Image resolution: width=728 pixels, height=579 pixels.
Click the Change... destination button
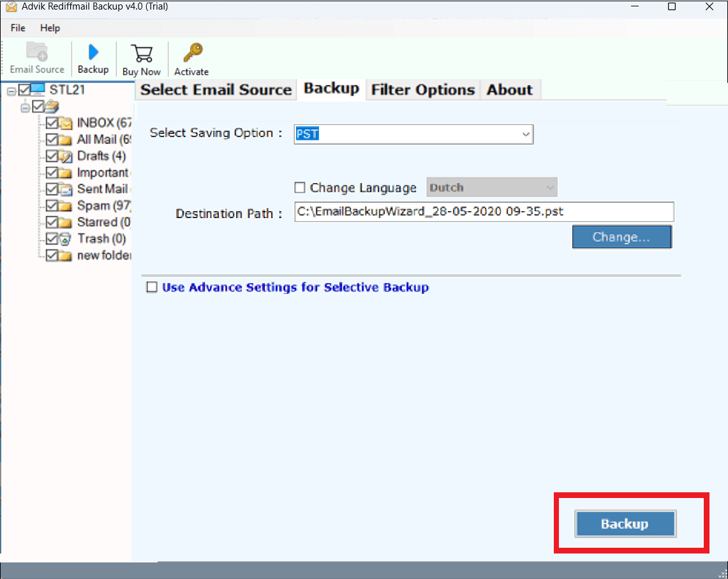[x=621, y=237]
